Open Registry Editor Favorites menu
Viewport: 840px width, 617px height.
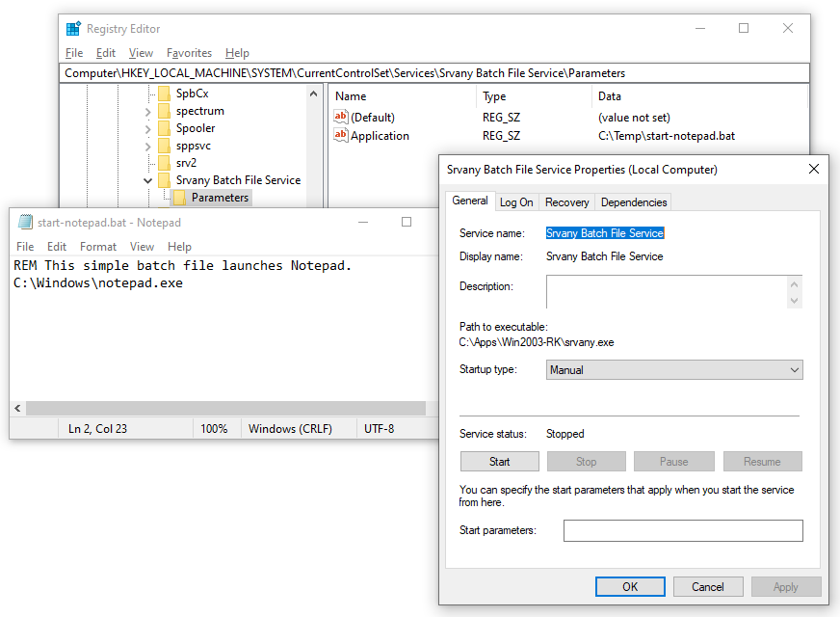click(189, 53)
